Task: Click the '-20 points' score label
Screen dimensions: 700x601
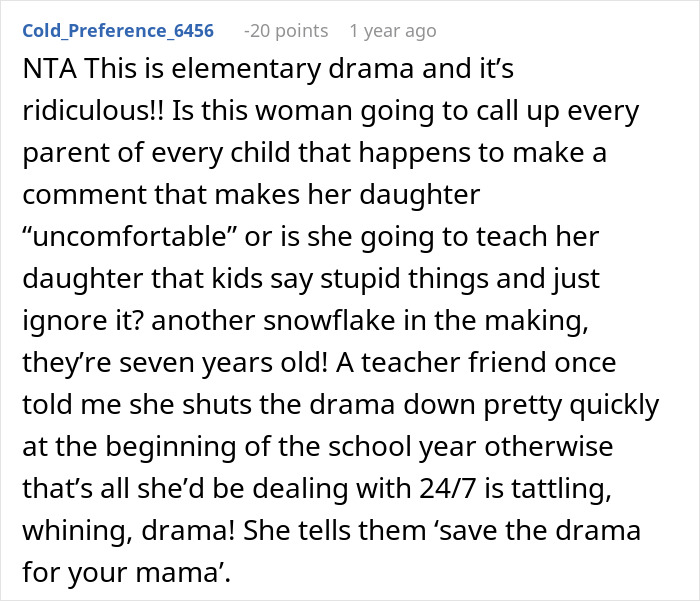Action: click(286, 31)
